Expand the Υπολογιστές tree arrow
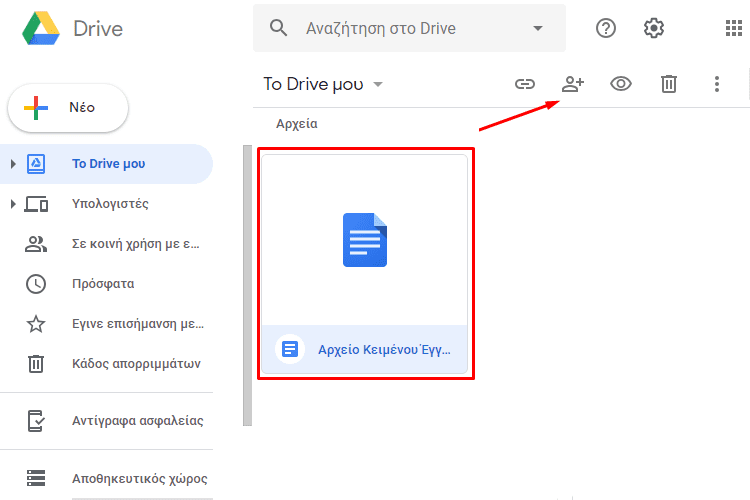Screen dimensions: 750x500 click(x=13, y=204)
